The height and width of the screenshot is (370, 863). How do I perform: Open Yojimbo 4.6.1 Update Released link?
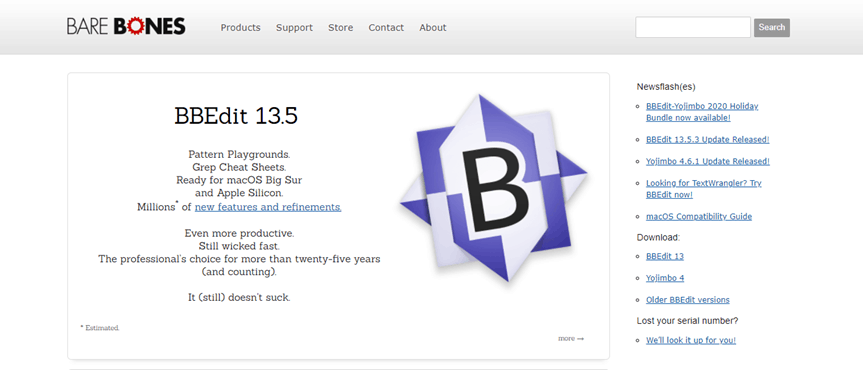tap(708, 161)
